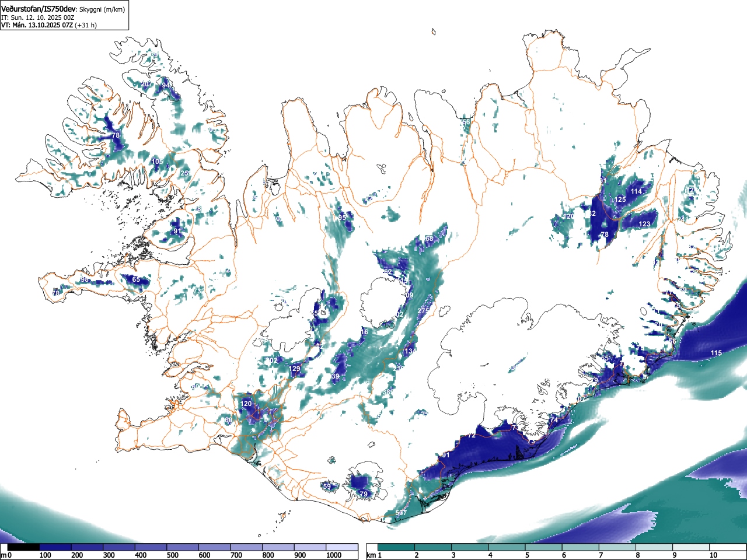
Task: Select the teal swatch between 5 and 6 km
Action: point(544,547)
